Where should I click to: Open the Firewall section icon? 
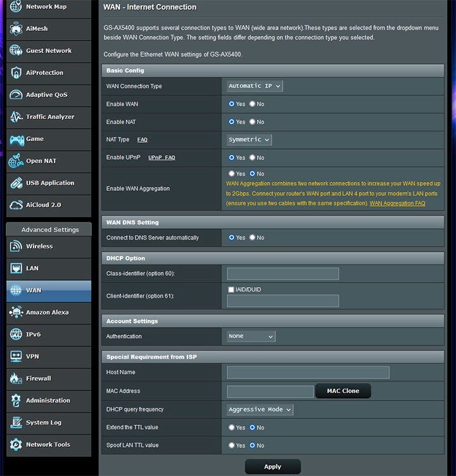[x=16, y=378]
